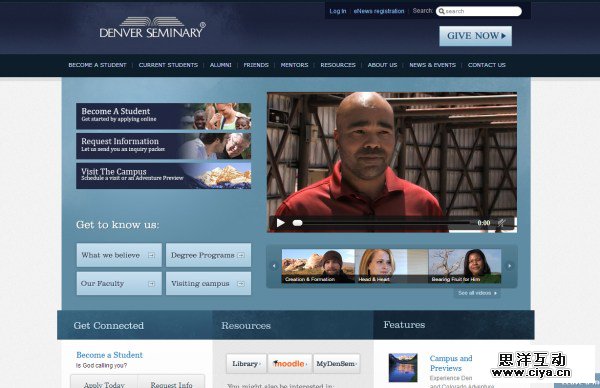The width and height of the screenshot is (600, 388).
Task: Click the Library resource button
Action: pyautogui.click(x=246, y=364)
